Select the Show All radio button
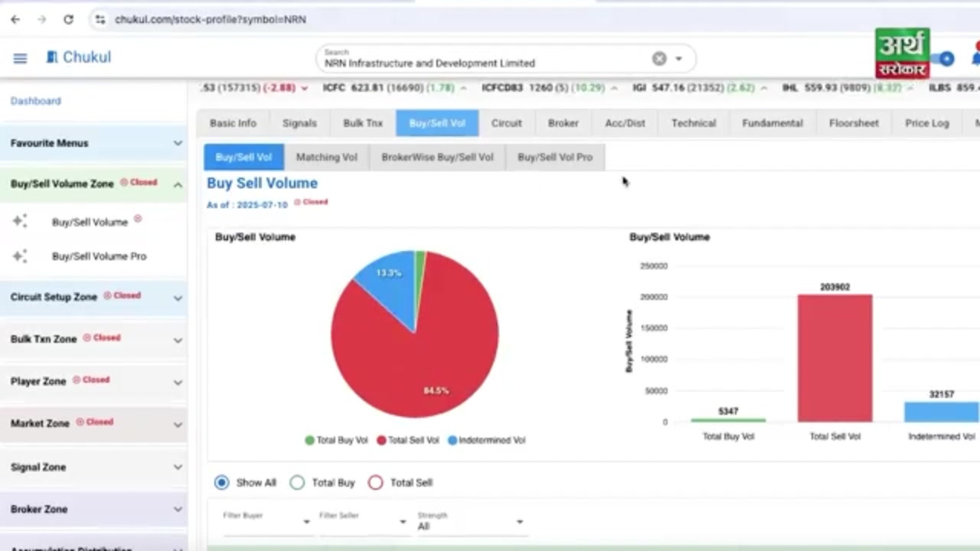 coord(221,482)
